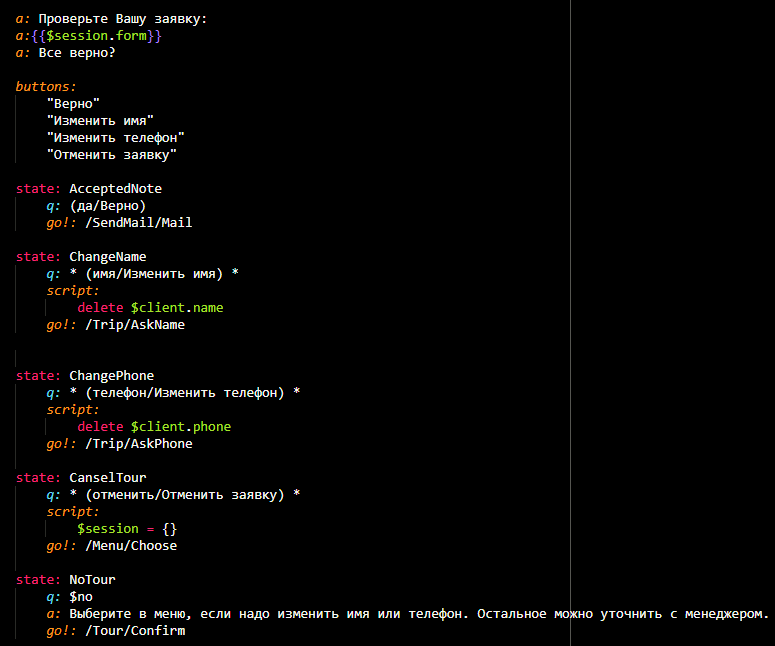Viewport: 775px width, 646px height.
Task: Click the "Изменить имя" string
Action: (x=100, y=121)
